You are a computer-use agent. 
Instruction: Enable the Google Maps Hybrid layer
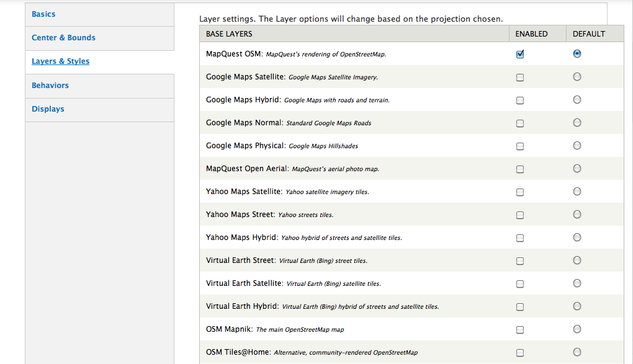(x=520, y=100)
